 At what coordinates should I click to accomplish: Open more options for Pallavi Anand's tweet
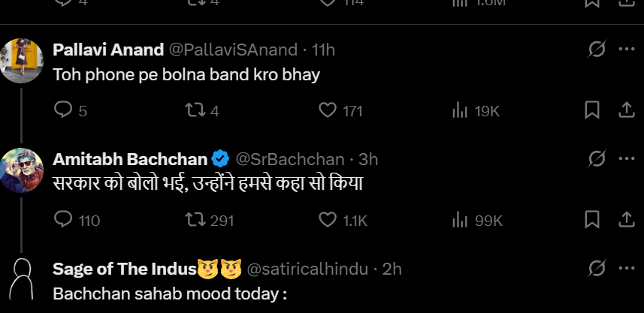[x=627, y=50]
